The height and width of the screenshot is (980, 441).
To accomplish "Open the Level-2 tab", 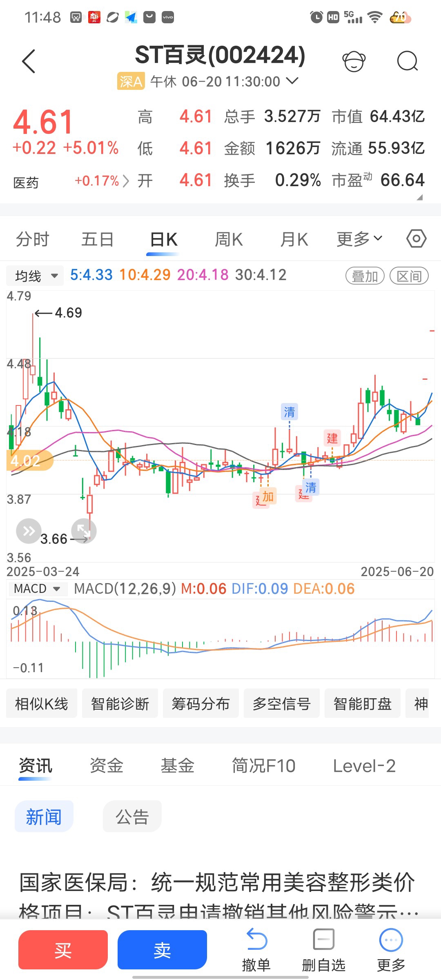I will [364, 766].
